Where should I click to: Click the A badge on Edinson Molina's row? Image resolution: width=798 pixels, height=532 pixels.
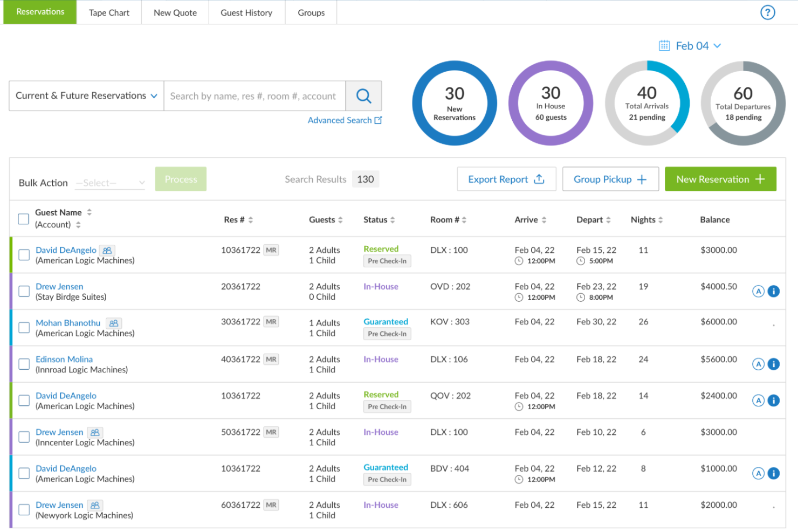click(x=759, y=364)
